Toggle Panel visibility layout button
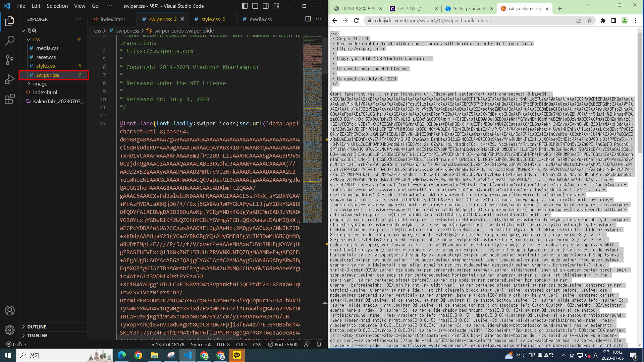This screenshot has width=644, height=362. tap(255, 6)
